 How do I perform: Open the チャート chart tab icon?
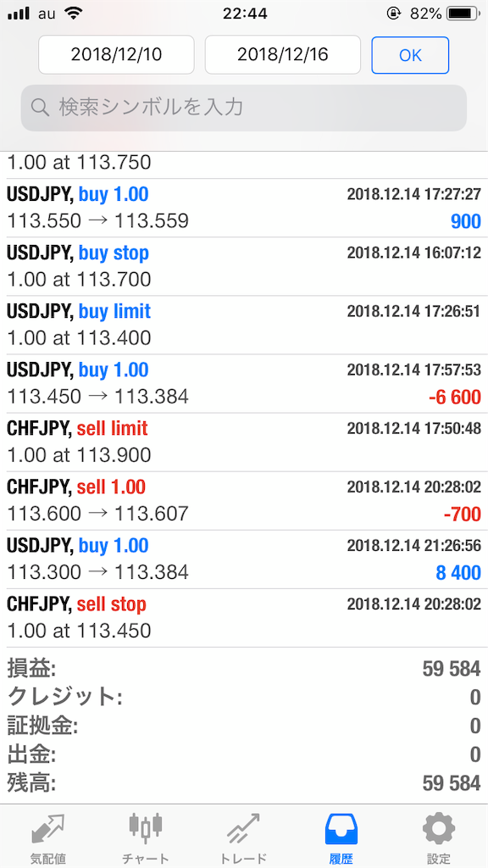coord(146,827)
